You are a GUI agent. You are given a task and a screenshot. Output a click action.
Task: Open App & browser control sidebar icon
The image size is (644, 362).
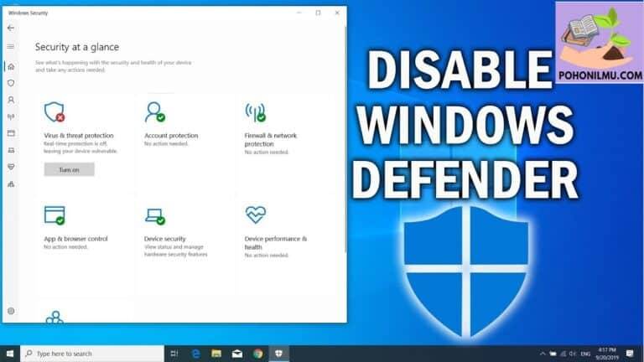(11, 133)
